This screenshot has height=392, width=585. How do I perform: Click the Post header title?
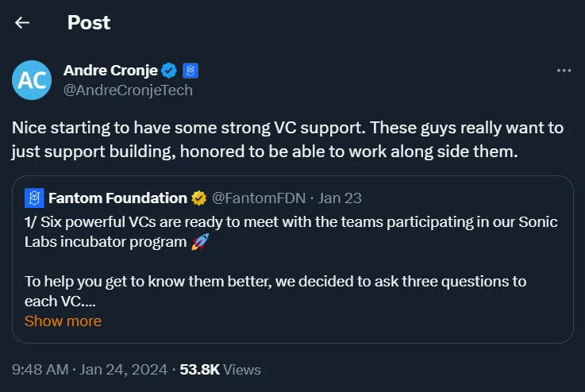89,23
